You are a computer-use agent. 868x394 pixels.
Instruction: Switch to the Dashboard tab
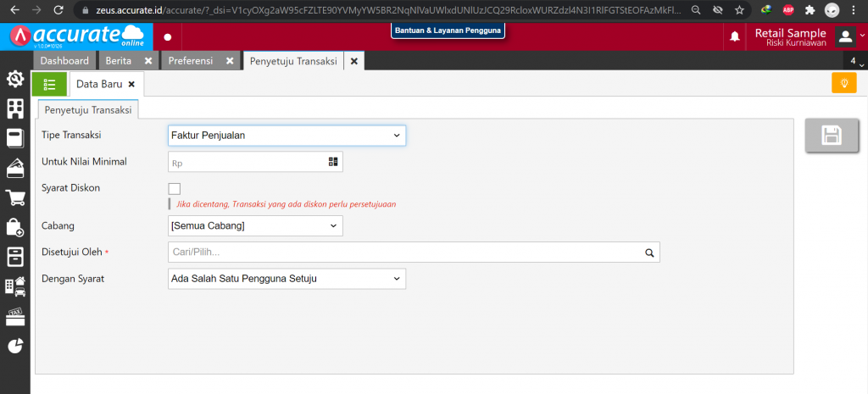pos(64,61)
